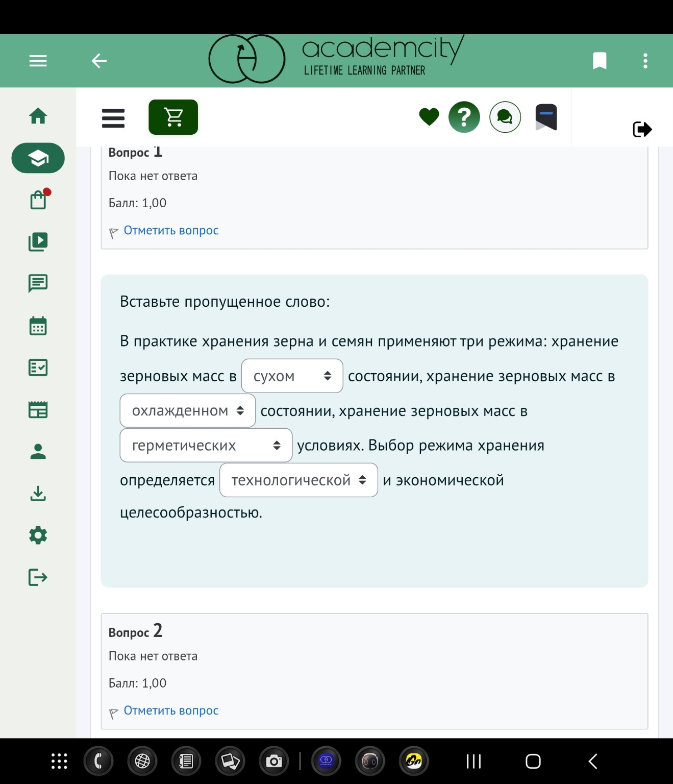Expand the технологической dropdown

click(298, 480)
